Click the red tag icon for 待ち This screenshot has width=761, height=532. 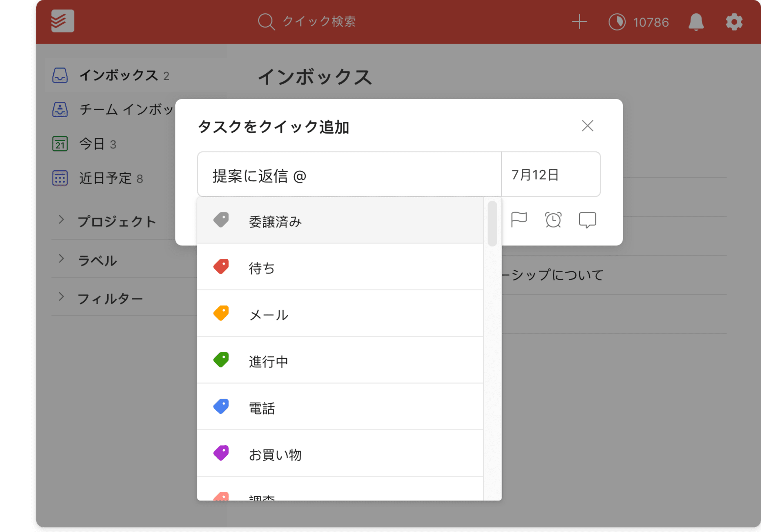[x=221, y=267]
